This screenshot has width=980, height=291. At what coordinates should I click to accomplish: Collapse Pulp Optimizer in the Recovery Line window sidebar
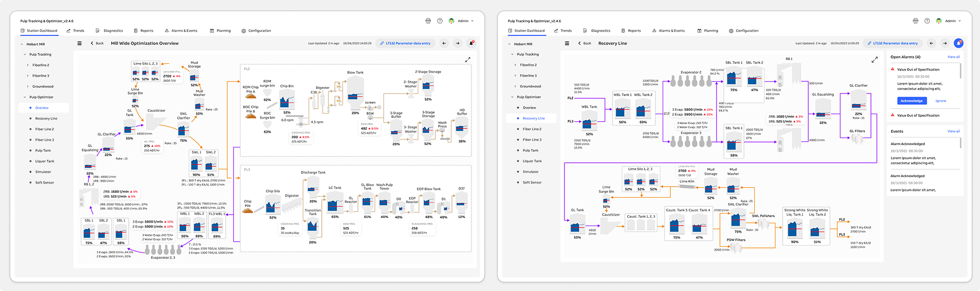pos(512,97)
